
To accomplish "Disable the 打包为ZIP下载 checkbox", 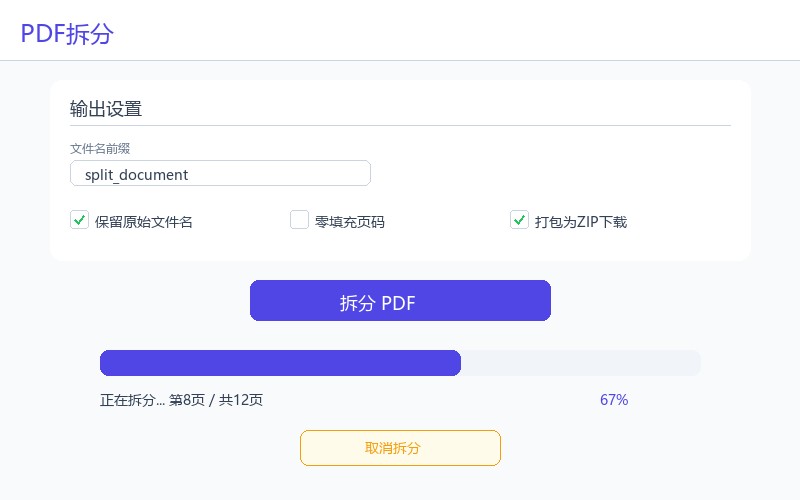I will (x=519, y=220).
